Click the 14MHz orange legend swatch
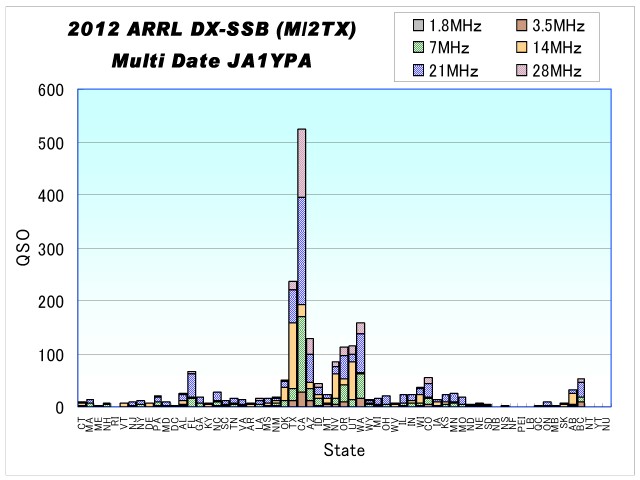 tap(522, 47)
